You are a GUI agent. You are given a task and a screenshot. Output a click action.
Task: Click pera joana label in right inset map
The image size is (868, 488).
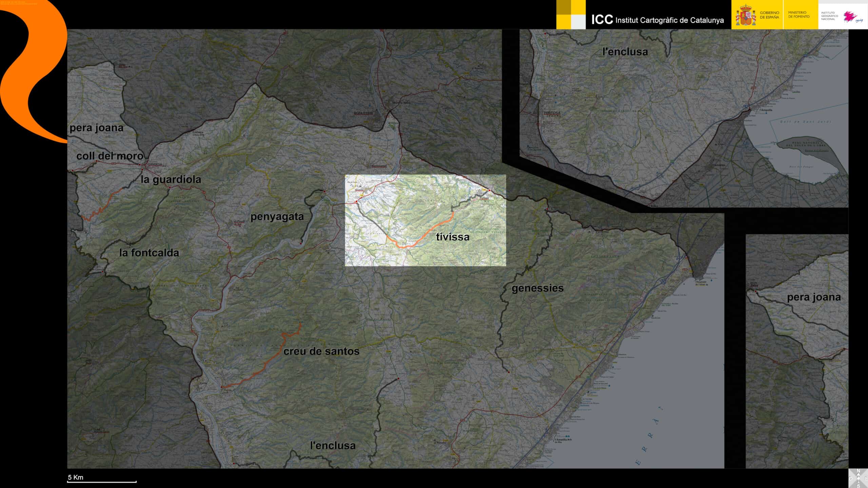[x=813, y=297]
